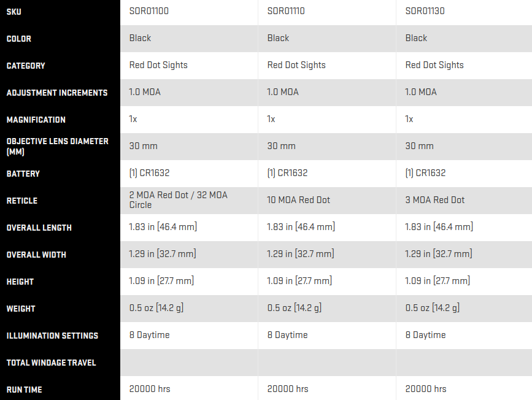532x400 pixels.
Task: Click the COLOR row header
Action: pos(18,39)
